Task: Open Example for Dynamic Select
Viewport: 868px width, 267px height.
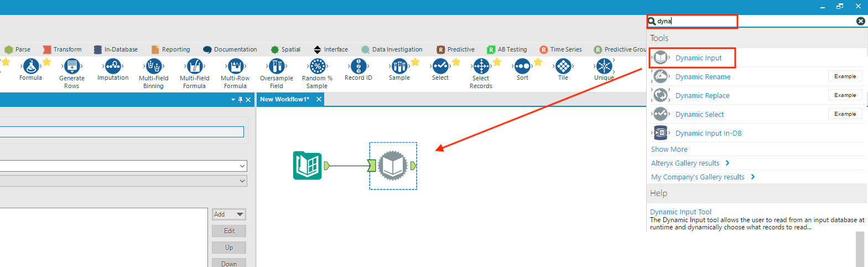Action: pos(845,114)
